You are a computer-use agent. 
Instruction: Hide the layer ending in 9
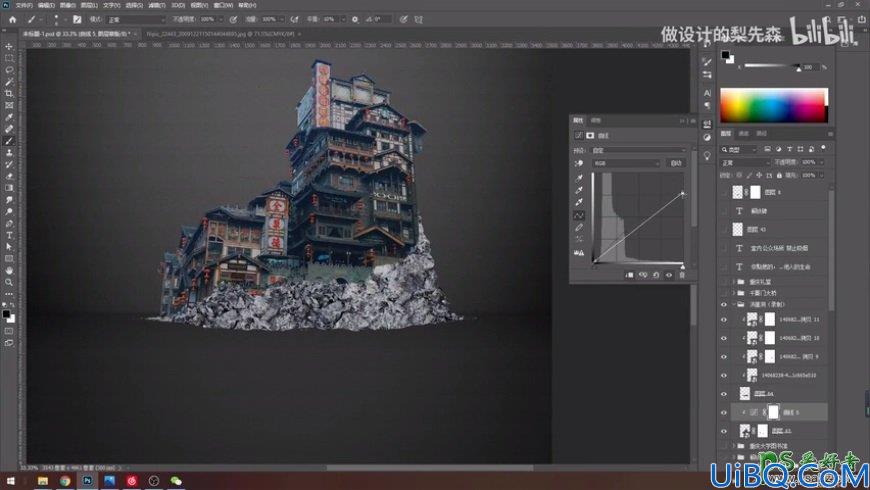pos(724,357)
